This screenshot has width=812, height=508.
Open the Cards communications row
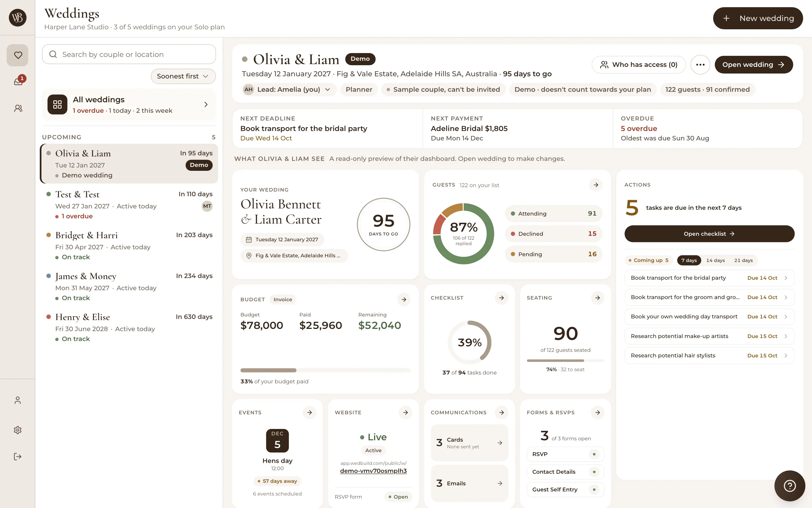pyautogui.click(x=469, y=443)
